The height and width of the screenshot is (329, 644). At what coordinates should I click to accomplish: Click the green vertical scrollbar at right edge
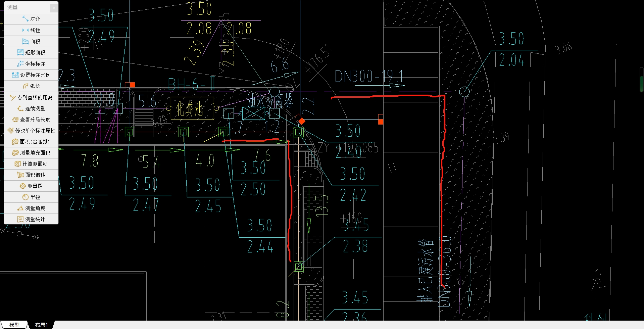coord(642,80)
